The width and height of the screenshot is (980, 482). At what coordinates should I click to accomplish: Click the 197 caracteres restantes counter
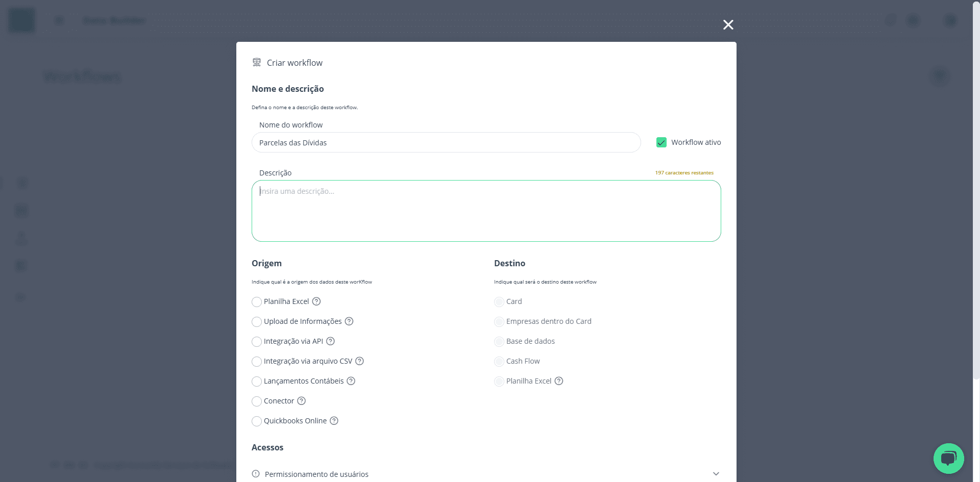pyautogui.click(x=684, y=173)
